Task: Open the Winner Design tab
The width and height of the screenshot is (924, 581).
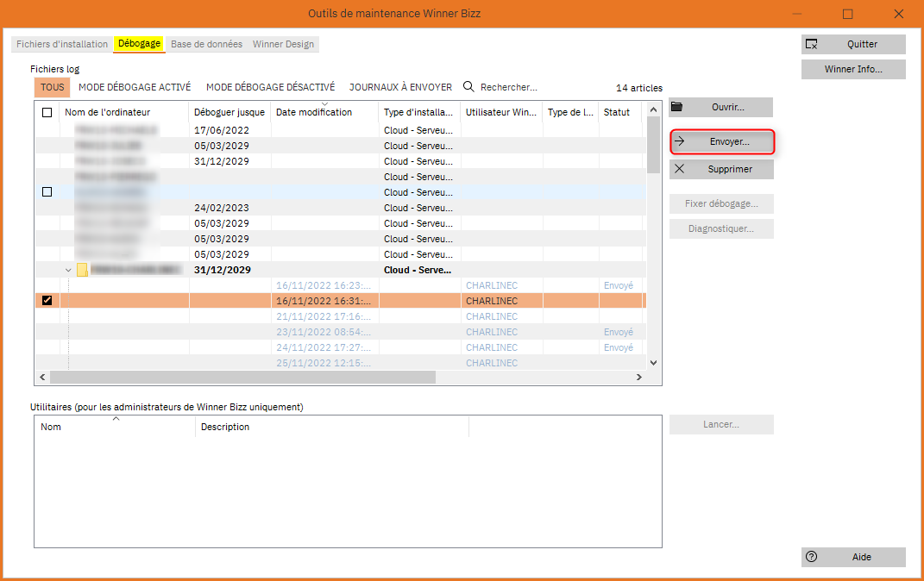Action: [284, 44]
